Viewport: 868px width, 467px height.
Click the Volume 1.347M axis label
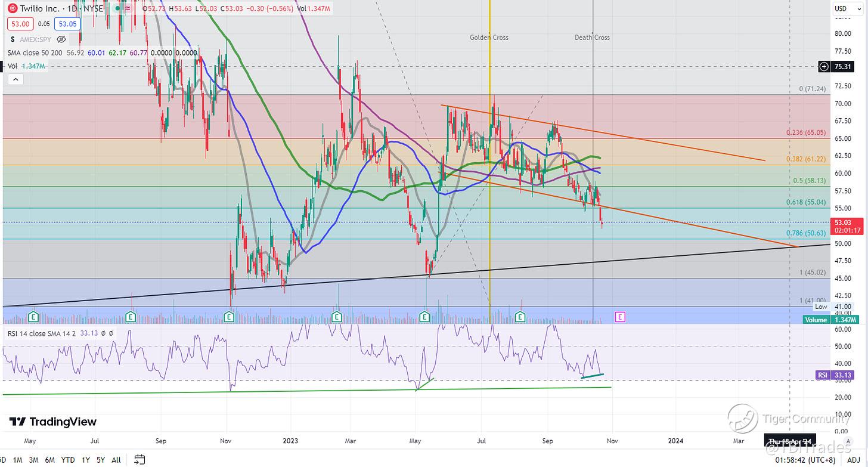pos(830,320)
